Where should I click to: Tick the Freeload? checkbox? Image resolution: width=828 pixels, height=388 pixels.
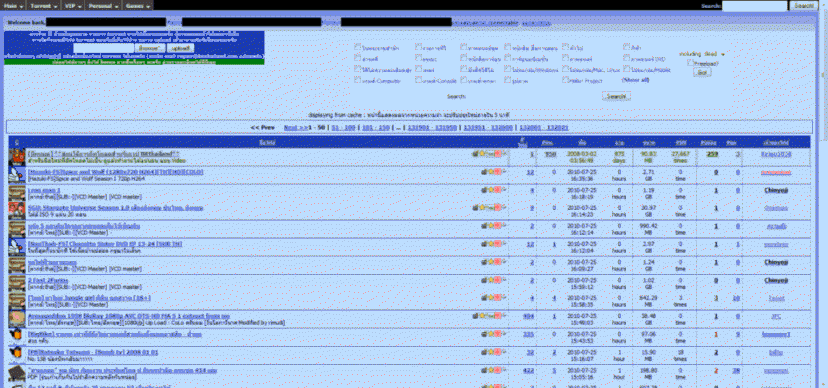[x=690, y=63]
